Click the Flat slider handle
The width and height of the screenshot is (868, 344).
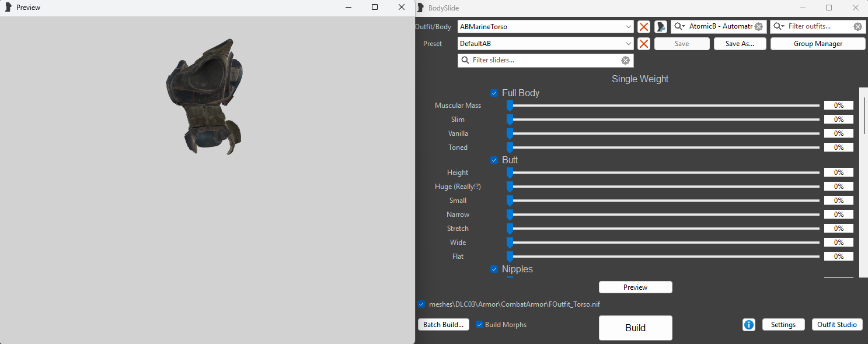pyautogui.click(x=510, y=257)
